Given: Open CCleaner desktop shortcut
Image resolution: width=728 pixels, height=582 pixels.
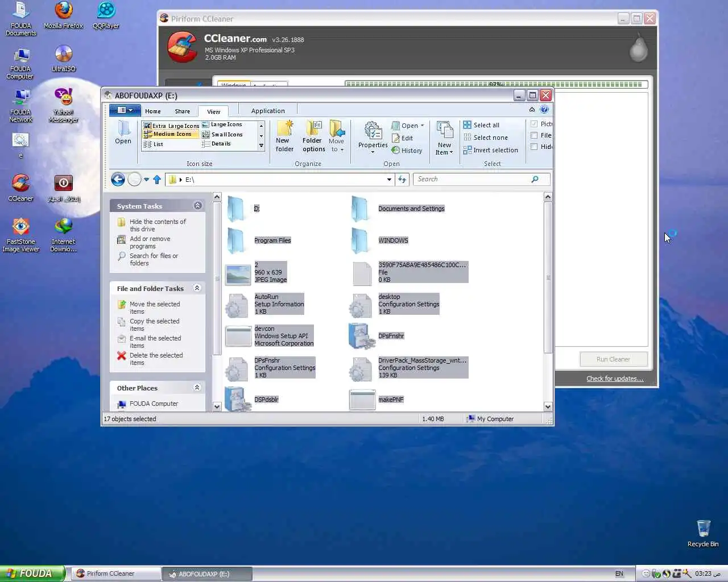Looking at the screenshot, I should [20, 188].
